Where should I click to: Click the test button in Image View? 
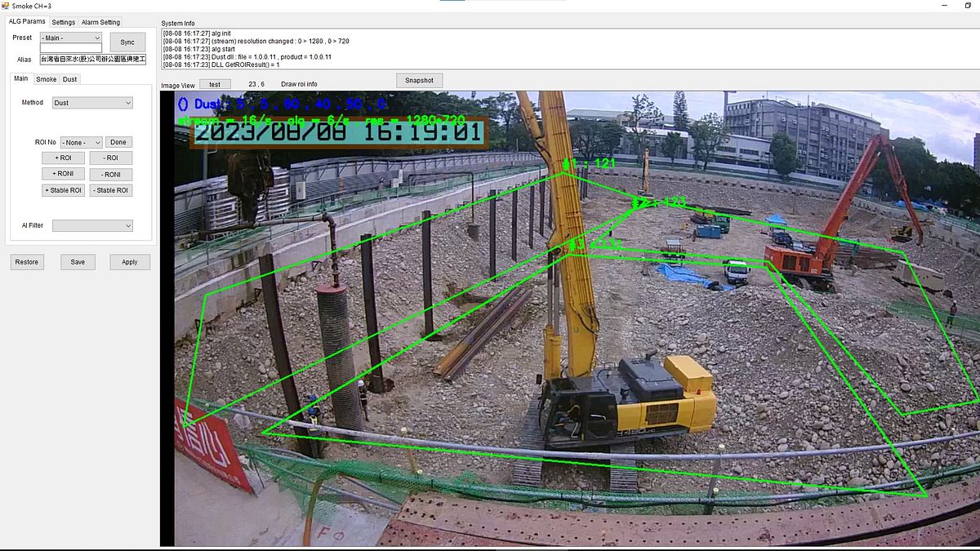click(x=215, y=83)
